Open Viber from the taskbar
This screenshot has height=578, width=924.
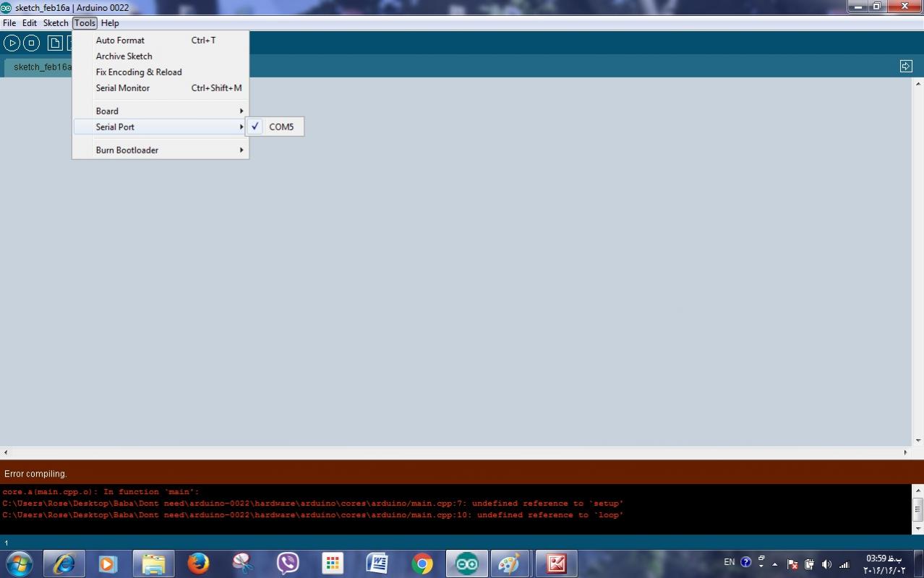point(288,564)
